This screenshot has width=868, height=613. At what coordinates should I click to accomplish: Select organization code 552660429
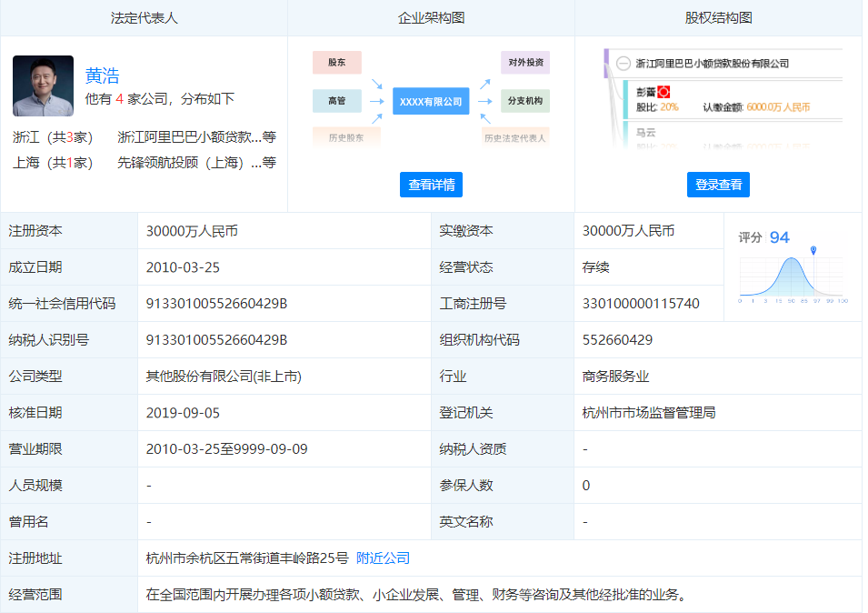click(x=617, y=340)
